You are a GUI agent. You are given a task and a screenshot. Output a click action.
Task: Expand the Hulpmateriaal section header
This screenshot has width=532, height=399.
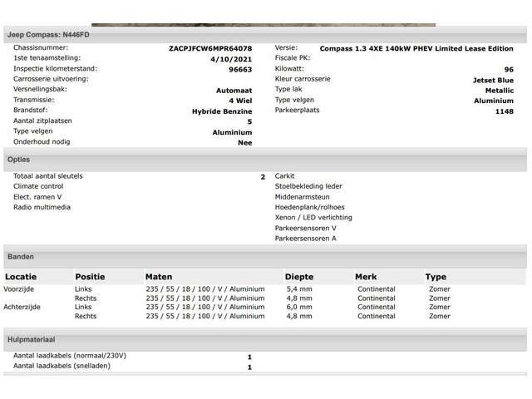[x=31, y=340]
